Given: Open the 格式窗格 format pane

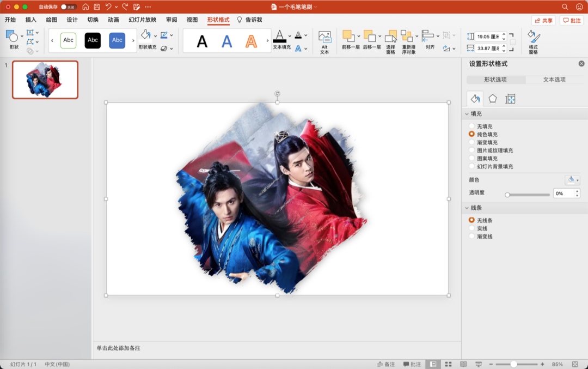Looking at the screenshot, I should tap(534, 42).
